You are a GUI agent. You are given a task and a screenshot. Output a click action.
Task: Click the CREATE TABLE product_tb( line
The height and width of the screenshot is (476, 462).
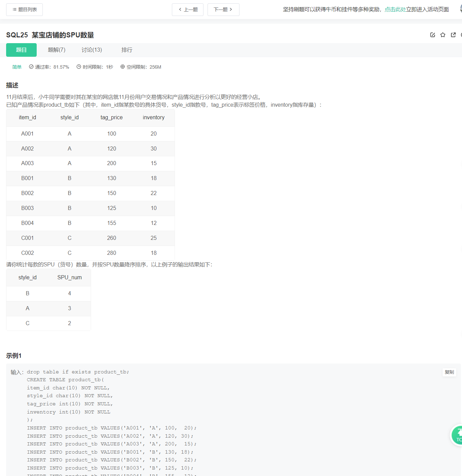point(66,380)
